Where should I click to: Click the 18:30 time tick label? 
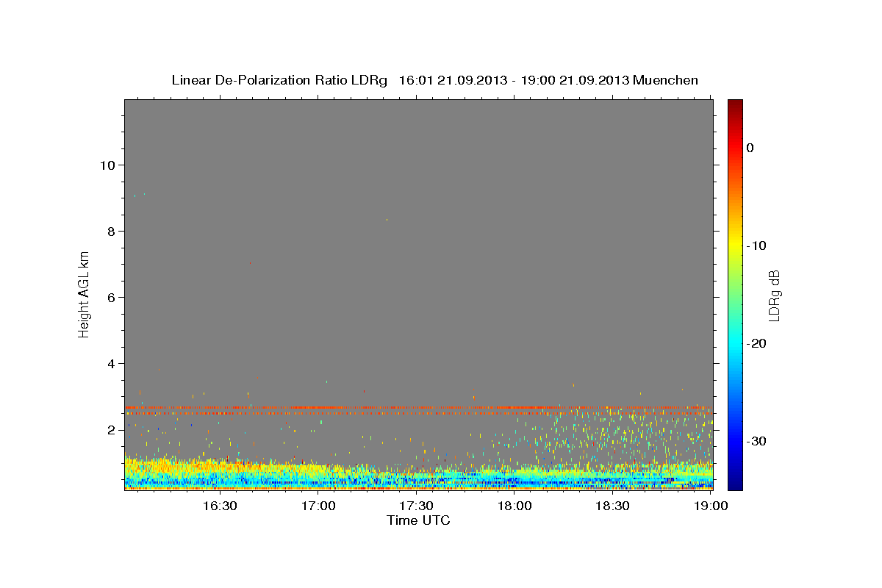(x=612, y=506)
